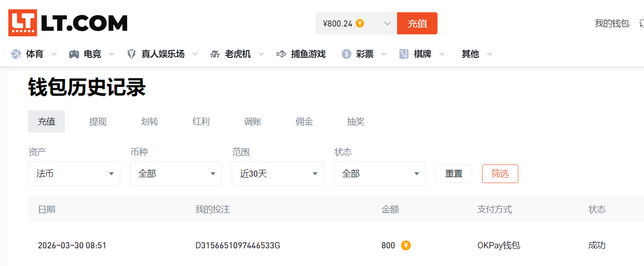Click the fishing game fish icon
Image resolution: width=644 pixels, height=266 pixels.
tap(281, 54)
